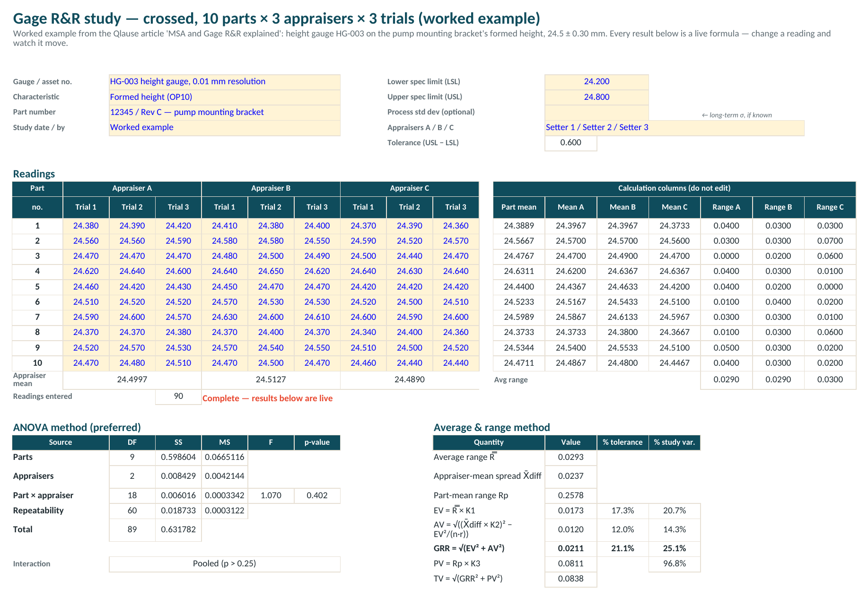This screenshot has height=599, width=868.
Task: Select the p-value cell 0.402
Action: 317,496
